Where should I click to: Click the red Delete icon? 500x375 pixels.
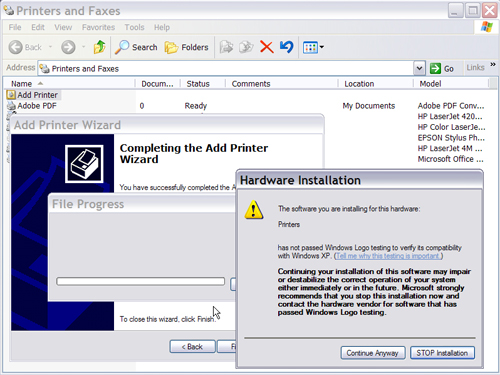(267, 47)
